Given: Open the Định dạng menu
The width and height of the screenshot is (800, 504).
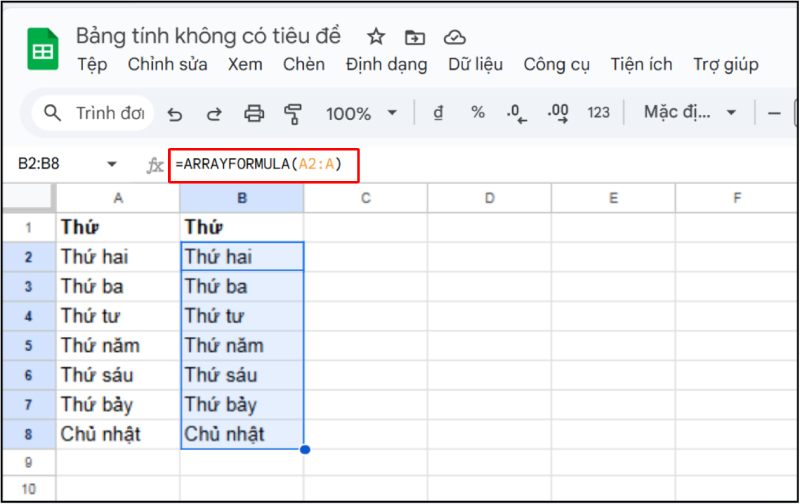Looking at the screenshot, I should click(386, 65).
